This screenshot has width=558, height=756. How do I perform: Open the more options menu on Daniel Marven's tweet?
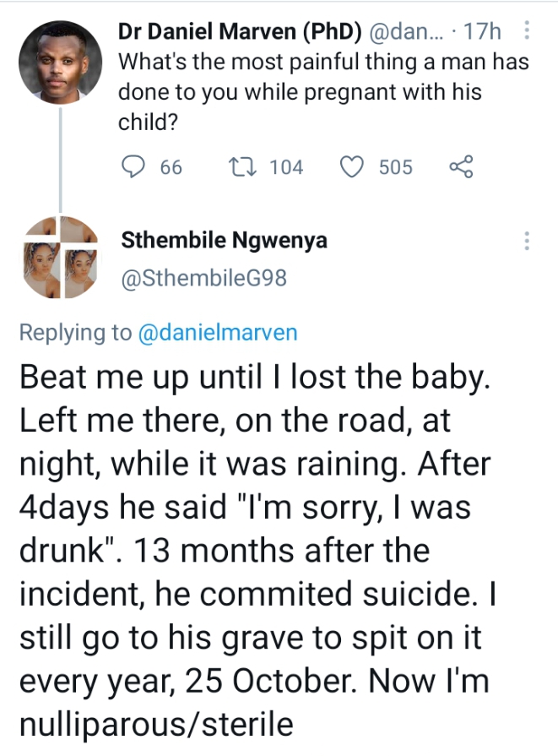[528, 32]
